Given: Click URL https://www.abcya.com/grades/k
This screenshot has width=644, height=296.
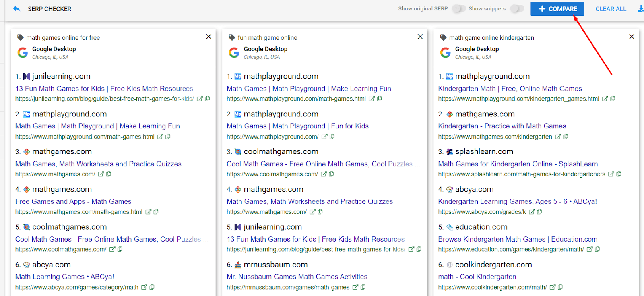Looking at the screenshot, I should click(482, 212).
